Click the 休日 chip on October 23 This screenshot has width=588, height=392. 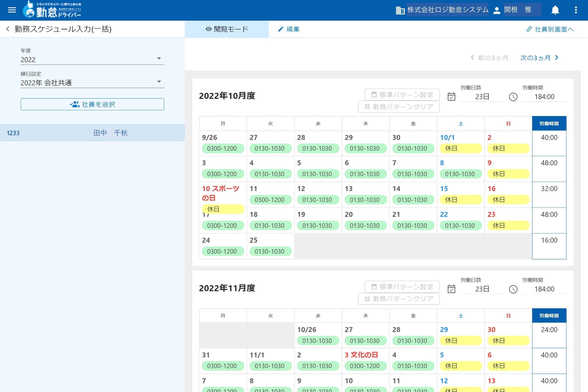tap(508, 225)
